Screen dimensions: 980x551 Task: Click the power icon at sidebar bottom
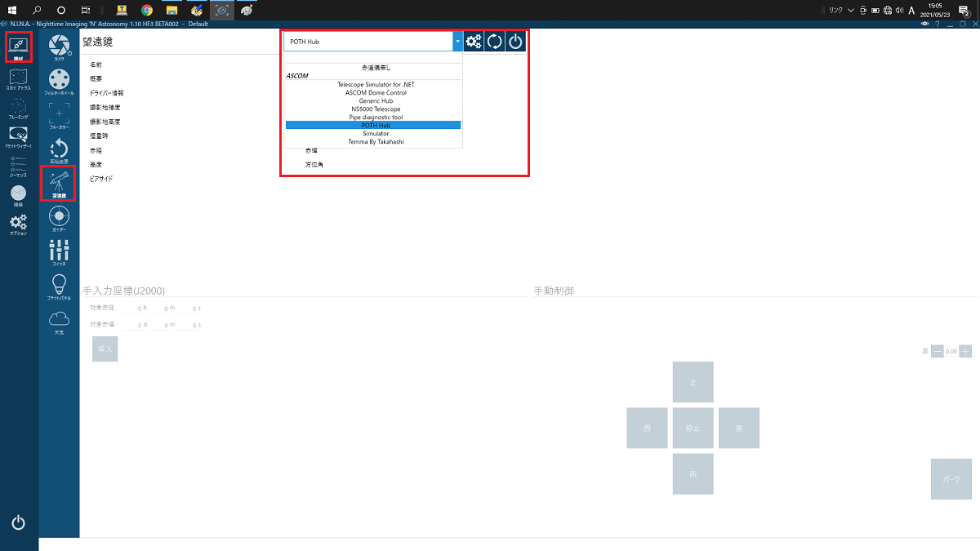(18, 523)
